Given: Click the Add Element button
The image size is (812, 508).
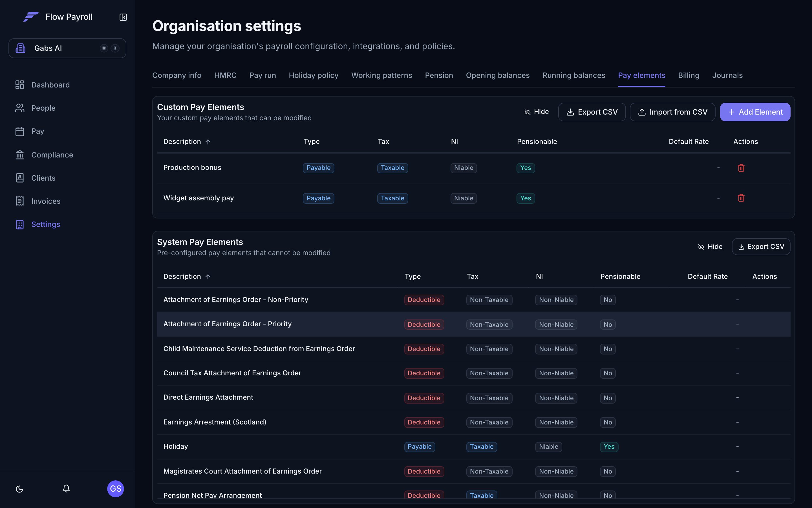Looking at the screenshot, I should 755,112.
